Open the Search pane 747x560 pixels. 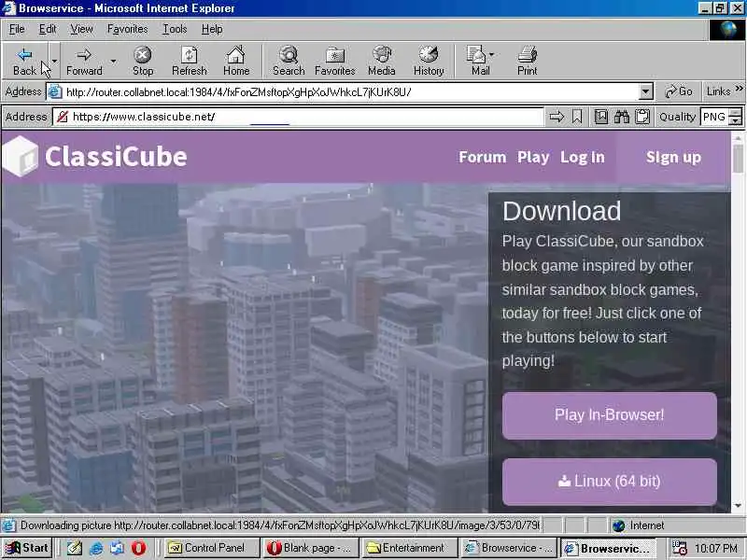point(289,61)
